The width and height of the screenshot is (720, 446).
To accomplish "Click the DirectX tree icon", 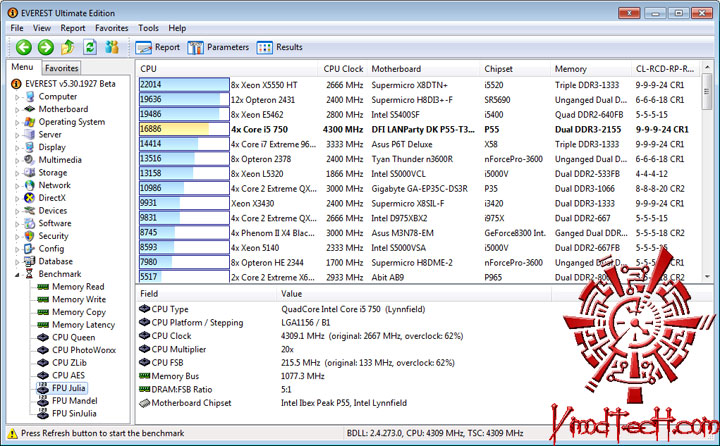I will (x=30, y=198).
